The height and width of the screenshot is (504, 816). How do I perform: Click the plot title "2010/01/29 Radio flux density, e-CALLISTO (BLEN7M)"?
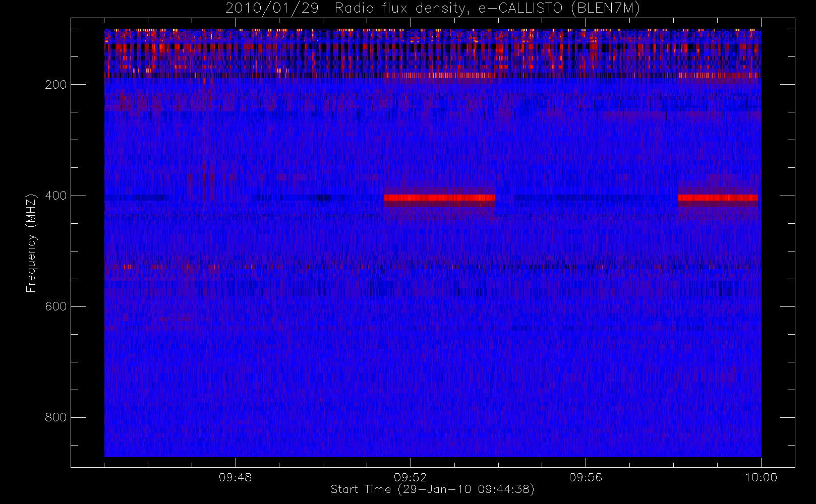click(x=433, y=8)
